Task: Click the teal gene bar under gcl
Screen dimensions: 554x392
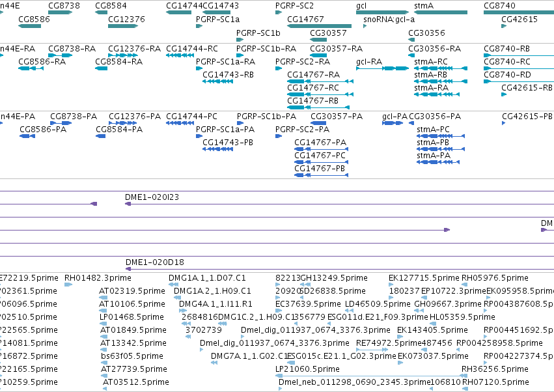Action: 382,12
